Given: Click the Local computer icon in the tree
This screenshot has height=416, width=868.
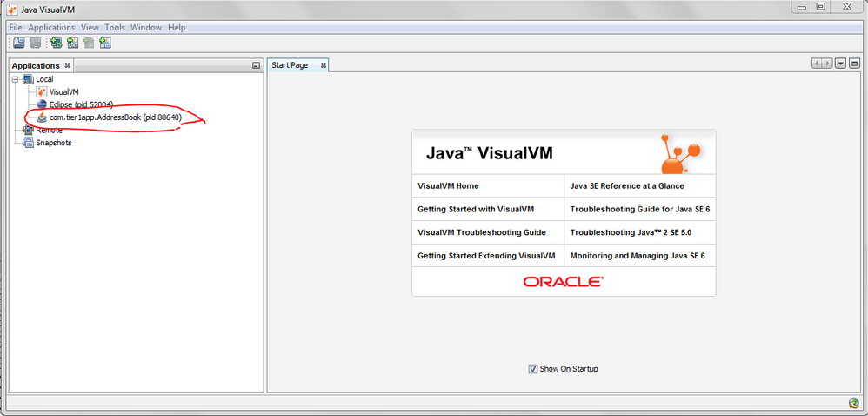Looking at the screenshot, I should [28, 79].
